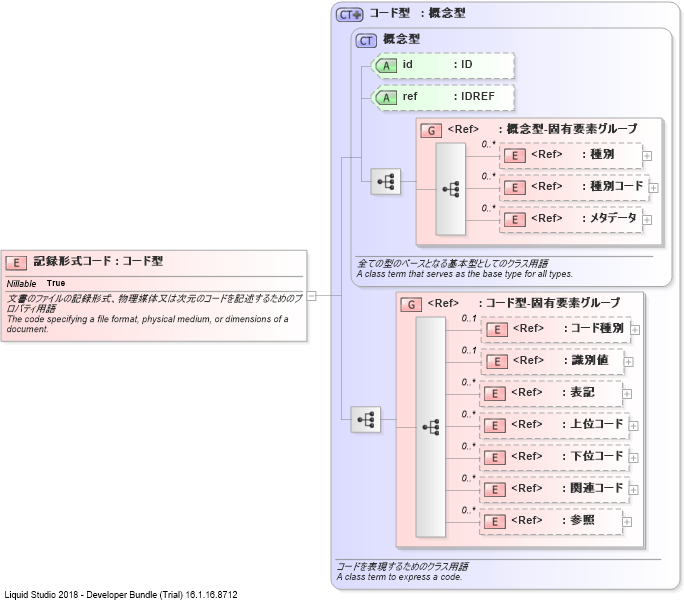
Task: Click the コード型-固有要素グループ group label
Action: (x=553, y=303)
